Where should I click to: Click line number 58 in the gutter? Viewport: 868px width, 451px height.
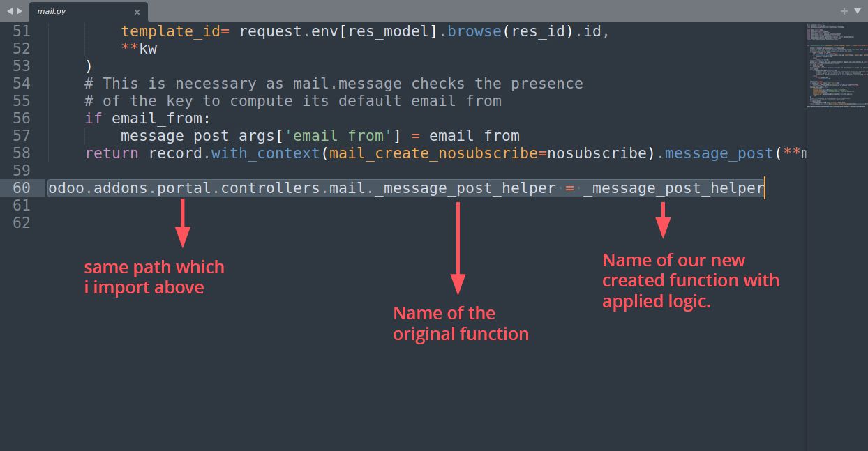click(x=22, y=153)
